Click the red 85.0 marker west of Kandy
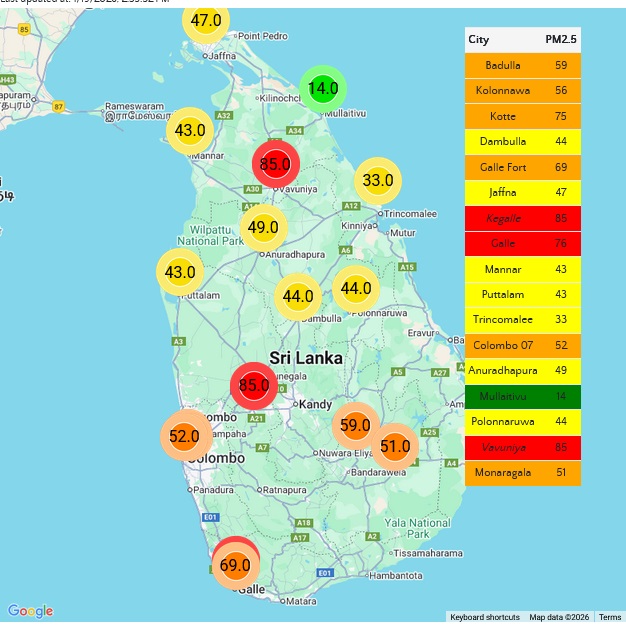Image resolution: width=626 pixels, height=632 pixels. [255, 385]
